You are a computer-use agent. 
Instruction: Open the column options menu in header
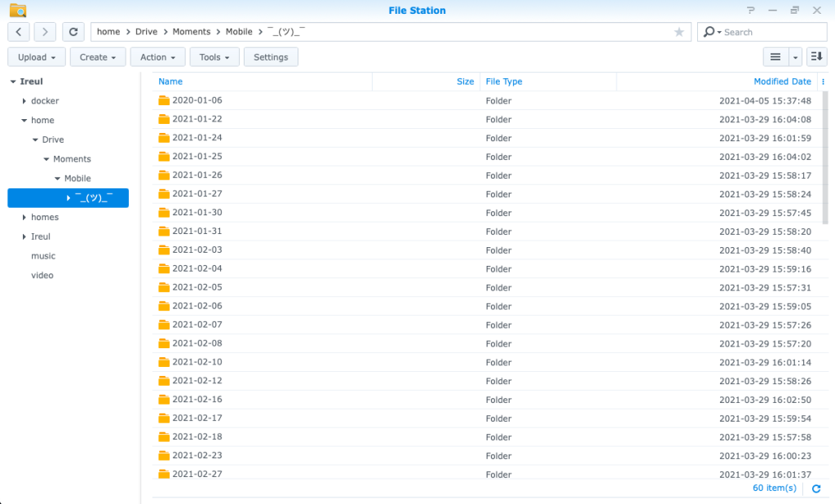823,82
